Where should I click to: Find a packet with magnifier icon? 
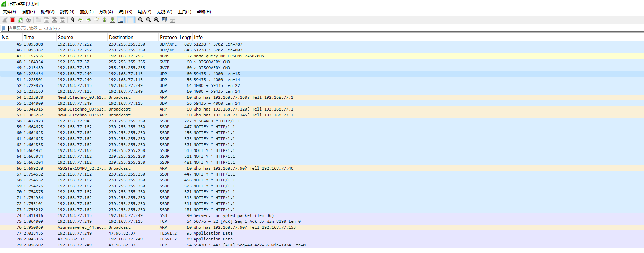[x=73, y=20]
